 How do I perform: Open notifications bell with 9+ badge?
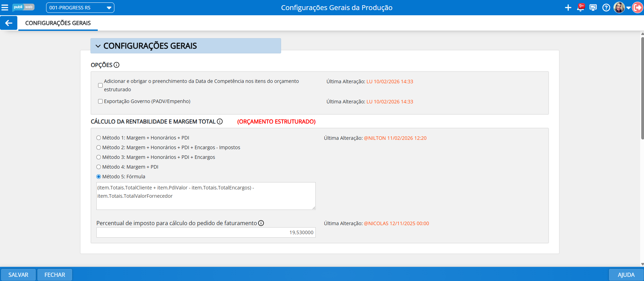point(580,8)
